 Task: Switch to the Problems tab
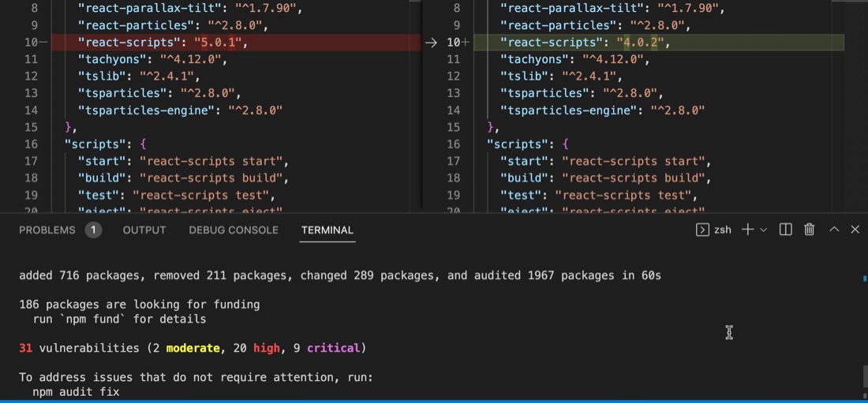(x=47, y=230)
